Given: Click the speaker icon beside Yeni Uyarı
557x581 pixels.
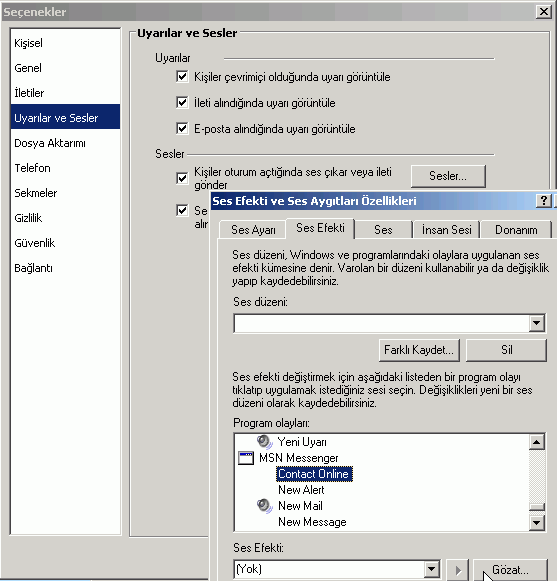Looking at the screenshot, I should click(x=265, y=442).
